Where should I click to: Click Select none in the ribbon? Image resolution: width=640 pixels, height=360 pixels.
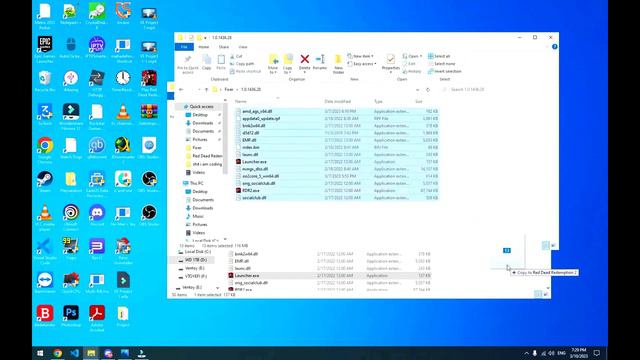(441, 64)
